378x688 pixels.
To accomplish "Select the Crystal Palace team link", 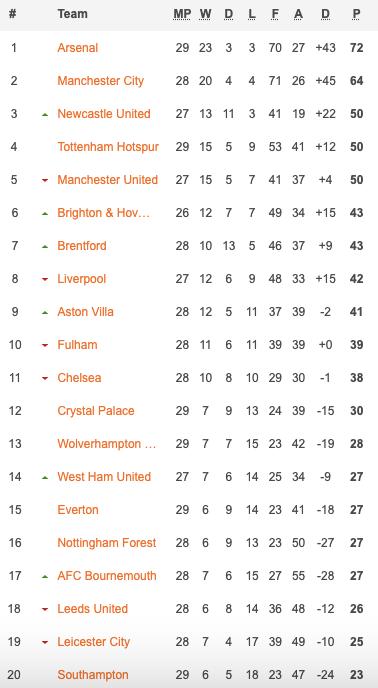I will (x=96, y=411).
